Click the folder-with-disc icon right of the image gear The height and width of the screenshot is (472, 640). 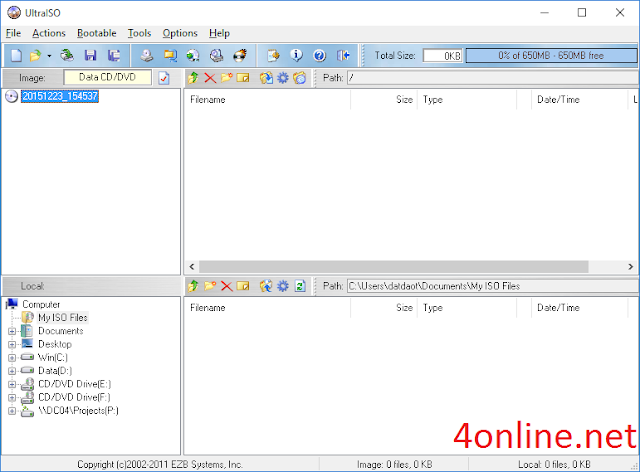coord(300,78)
